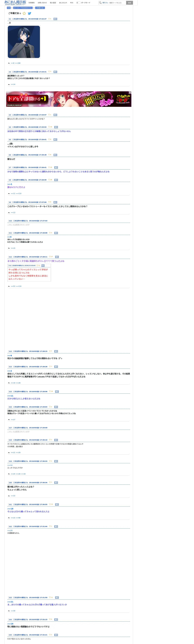Report post 8 using 報告
This screenshot has width=194, height=644.
[56, 180]
